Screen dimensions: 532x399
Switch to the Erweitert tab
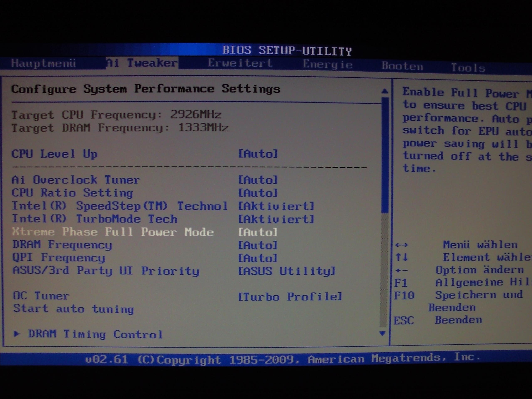coord(240,63)
